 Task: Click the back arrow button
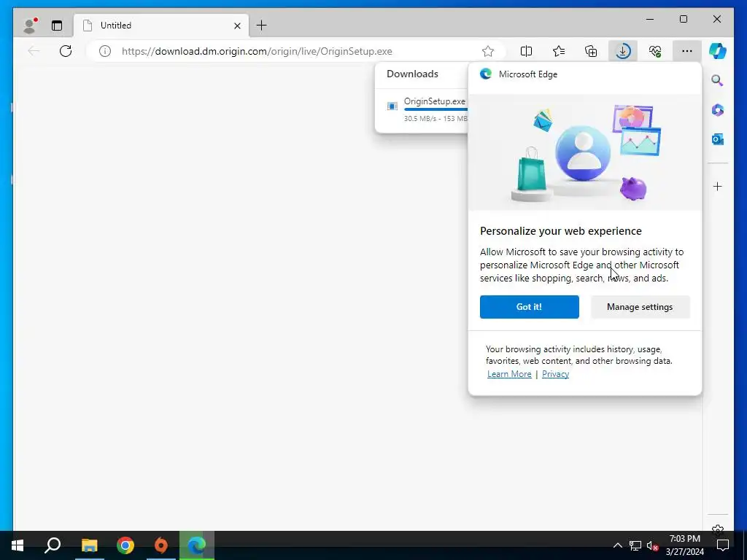34,51
